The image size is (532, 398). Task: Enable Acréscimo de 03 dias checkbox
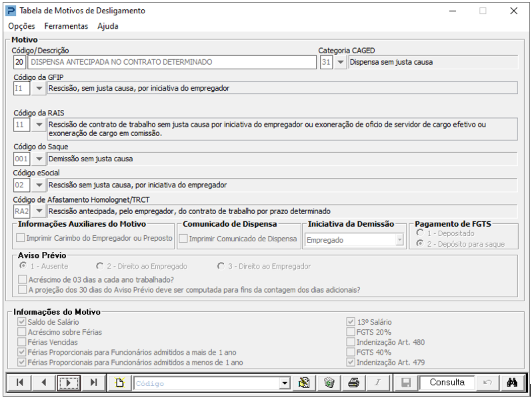click(23, 279)
